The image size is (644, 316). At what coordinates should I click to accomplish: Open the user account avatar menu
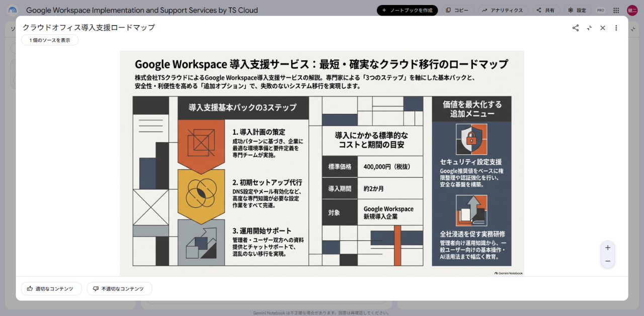[x=632, y=10]
